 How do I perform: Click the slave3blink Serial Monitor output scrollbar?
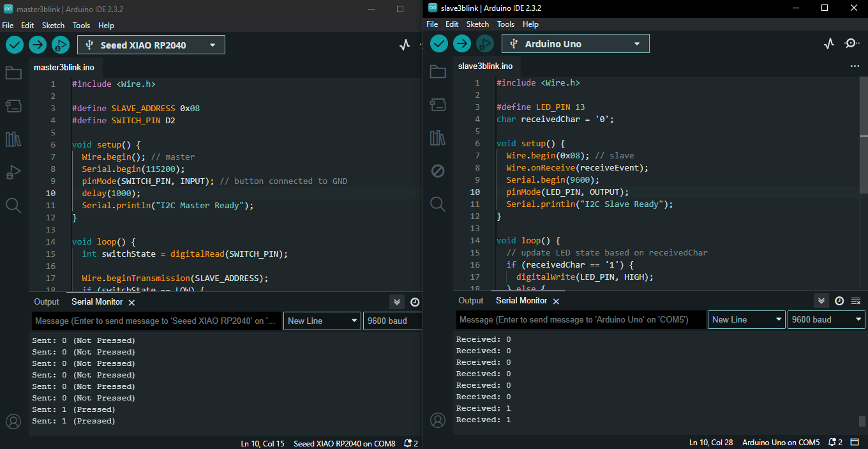862,421
